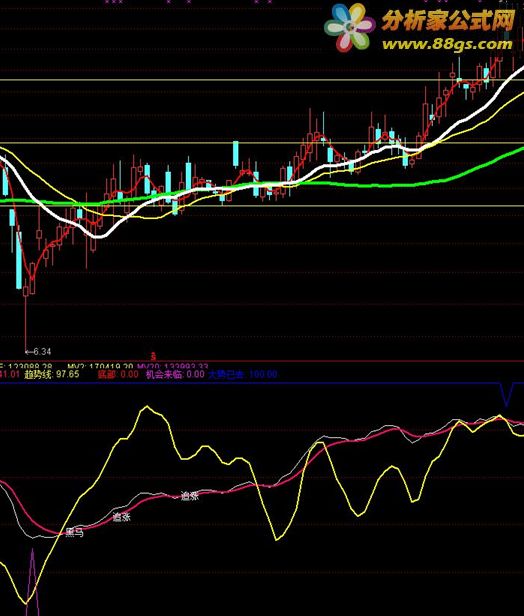
Task: Click the yellow trend line peak in indicator
Action: click(147, 407)
